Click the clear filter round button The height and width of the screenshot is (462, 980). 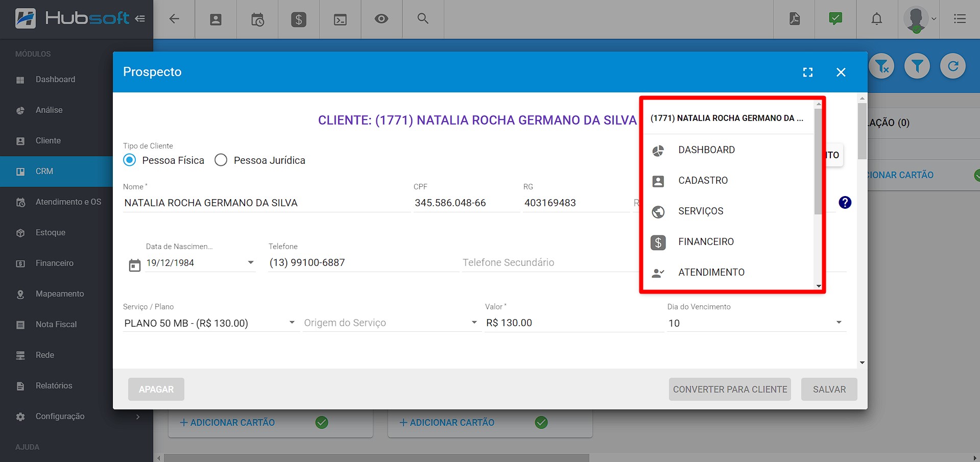882,66
